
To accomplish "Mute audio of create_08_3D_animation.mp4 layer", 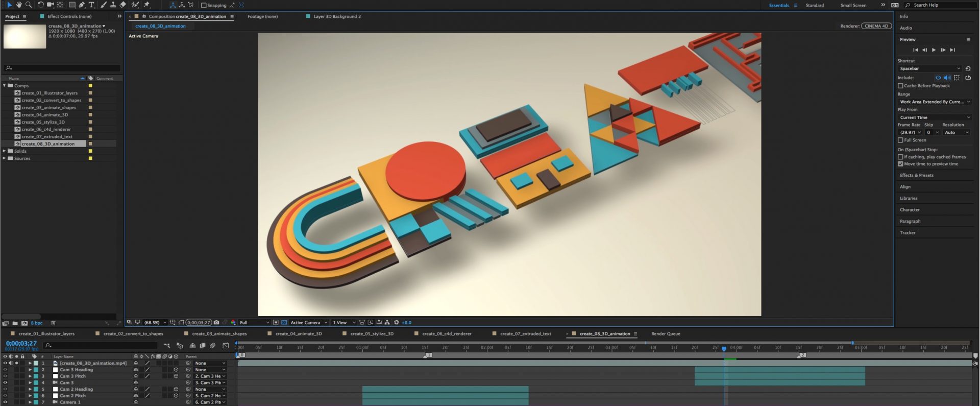I will pos(11,363).
